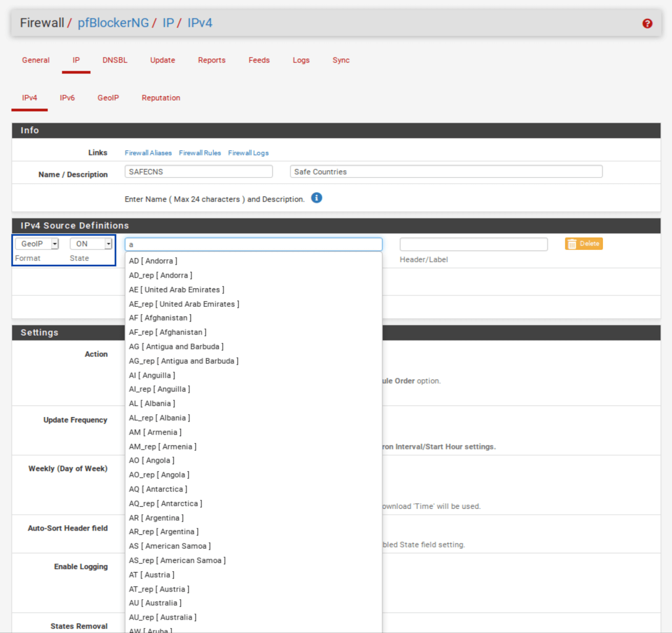
Task: Choose AO_rep [ Angola ] entry
Action: pos(254,475)
